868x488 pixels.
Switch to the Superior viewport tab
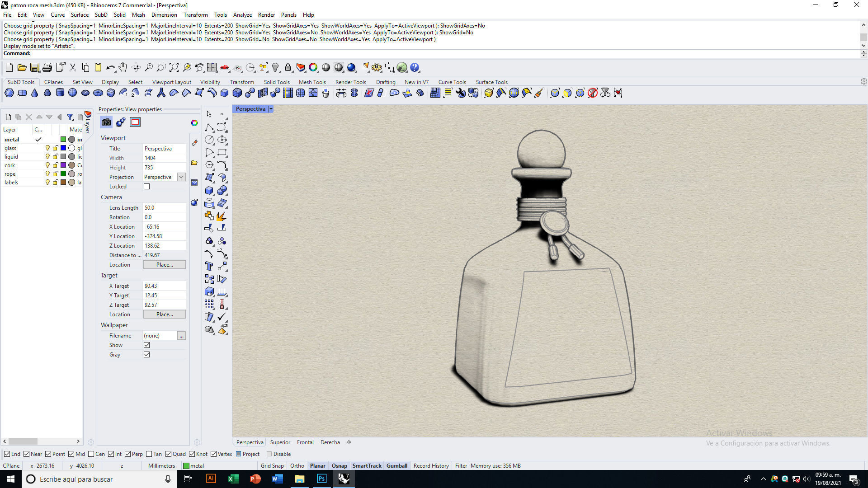tap(280, 442)
